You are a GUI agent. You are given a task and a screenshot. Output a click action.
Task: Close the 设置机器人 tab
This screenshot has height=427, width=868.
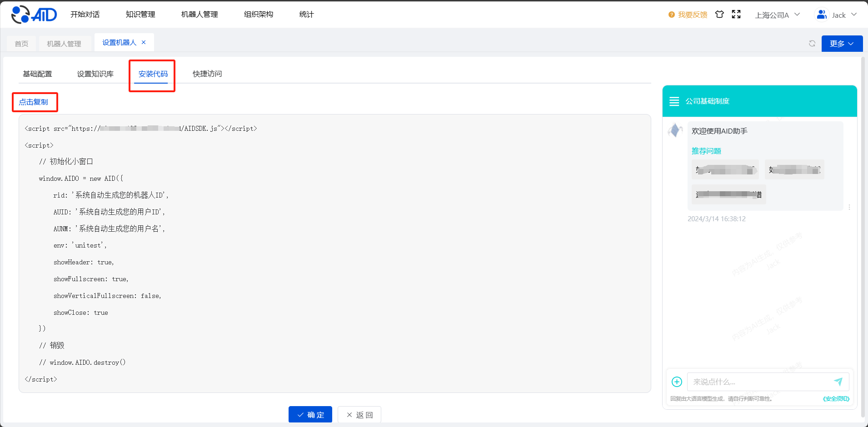144,42
